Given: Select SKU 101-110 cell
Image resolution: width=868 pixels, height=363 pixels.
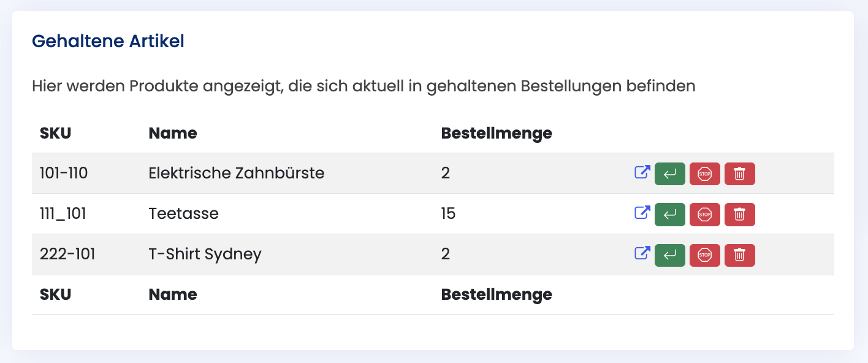Looking at the screenshot, I should (x=64, y=174).
